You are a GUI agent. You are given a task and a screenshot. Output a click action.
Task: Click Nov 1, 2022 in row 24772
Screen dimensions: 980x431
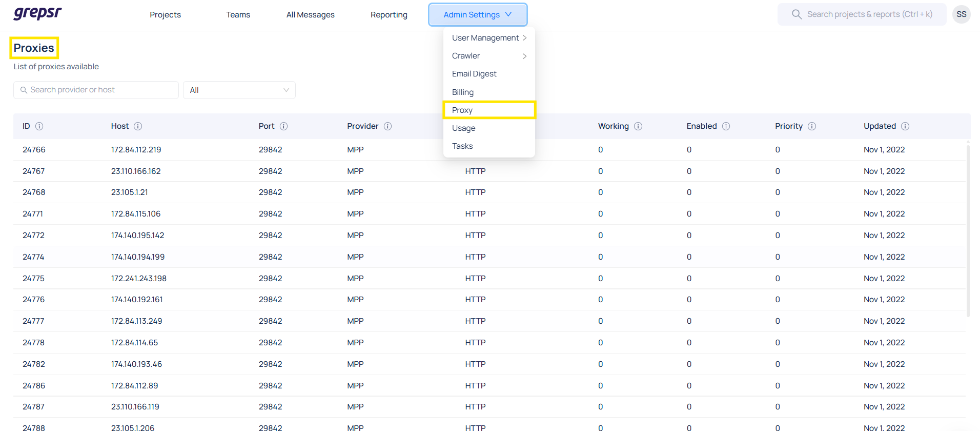point(884,236)
